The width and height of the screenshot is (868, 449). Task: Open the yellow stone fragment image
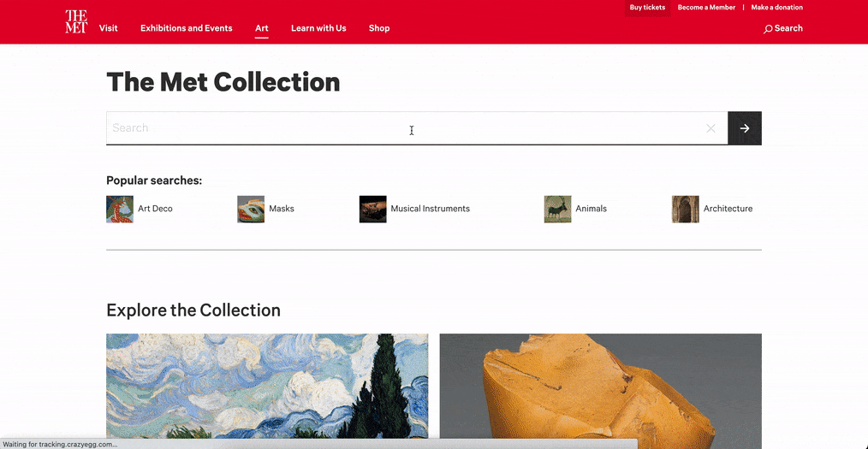pyautogui.click(x=601, y=386)
